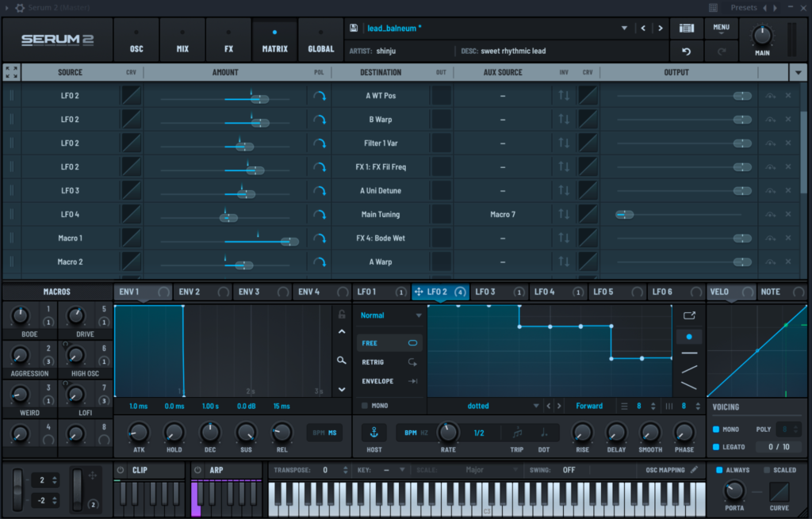Open the MENU button dropdown

pyautogui.click(x=721, y=26)
